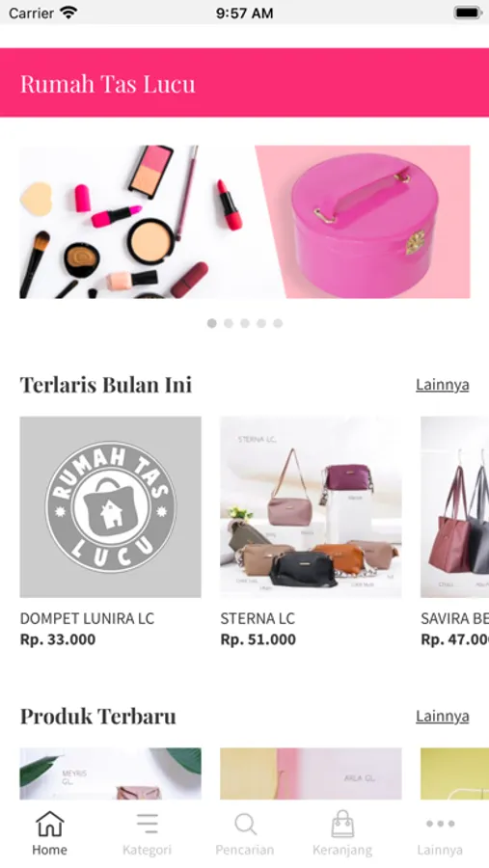The height and width of the screenshot is (868, 489).
Task: Select the first carousel page dot
Action: (211, 323)
